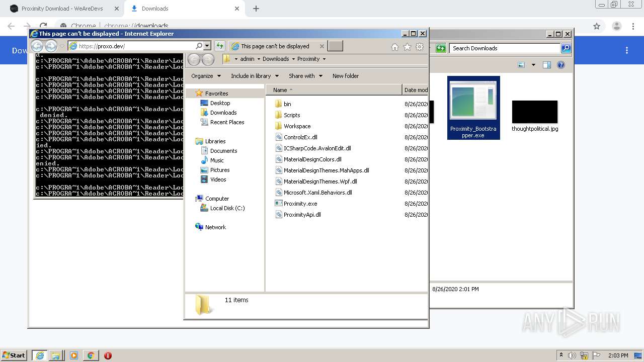Click the Internet Explorer taskbar icon
The image size is (644, 362).
(39, 355)
